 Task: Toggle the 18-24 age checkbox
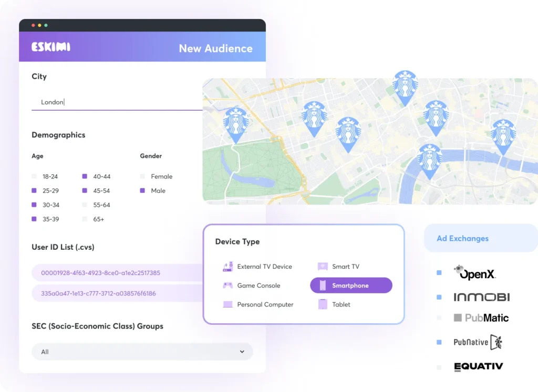point(34,176)
